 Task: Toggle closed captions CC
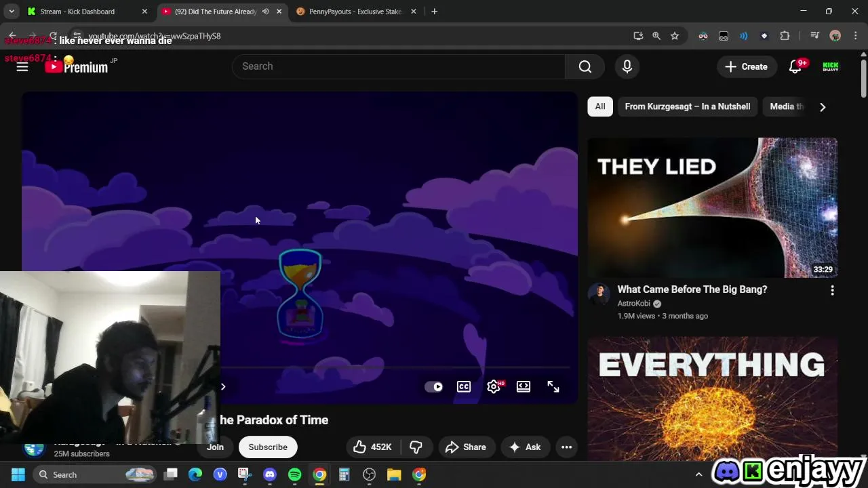click(464, 386)
